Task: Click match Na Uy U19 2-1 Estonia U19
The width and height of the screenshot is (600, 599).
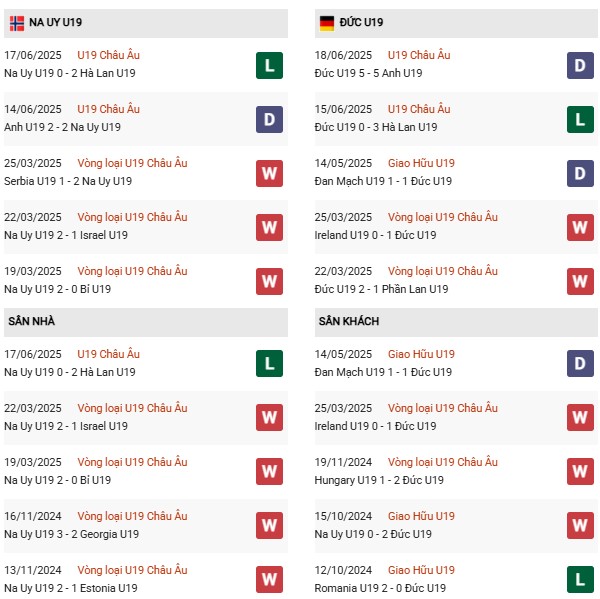Action: click(71, 588)
